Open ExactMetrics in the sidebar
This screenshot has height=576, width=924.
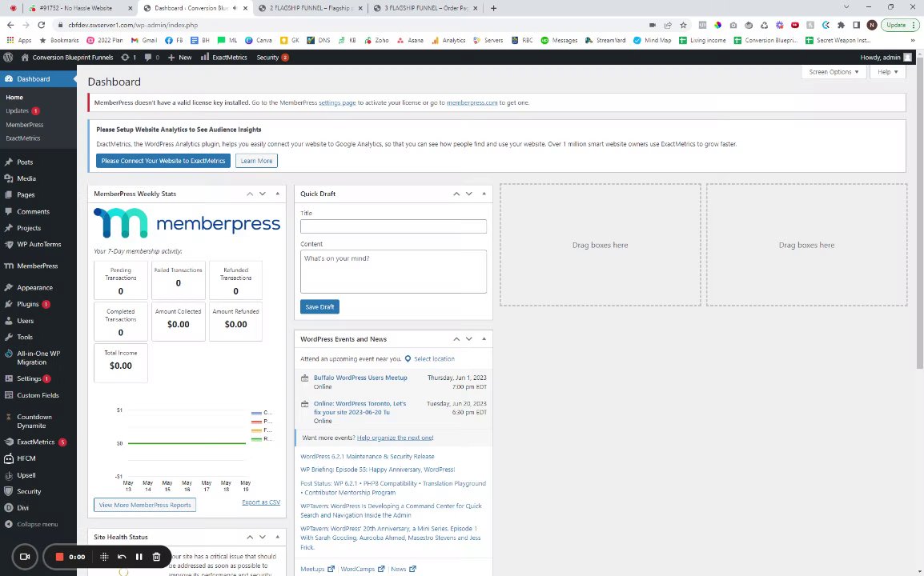tap(35, 442)
